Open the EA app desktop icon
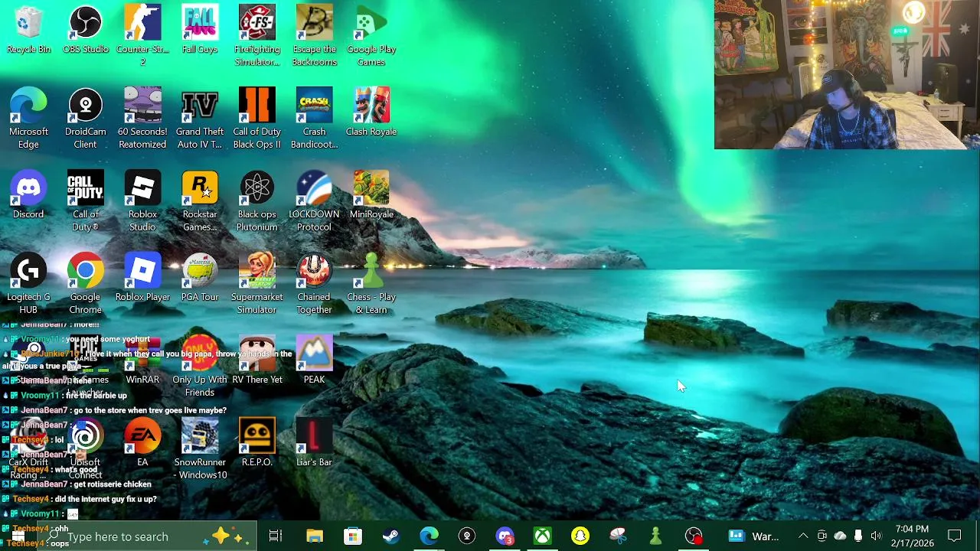 point(142,444)
